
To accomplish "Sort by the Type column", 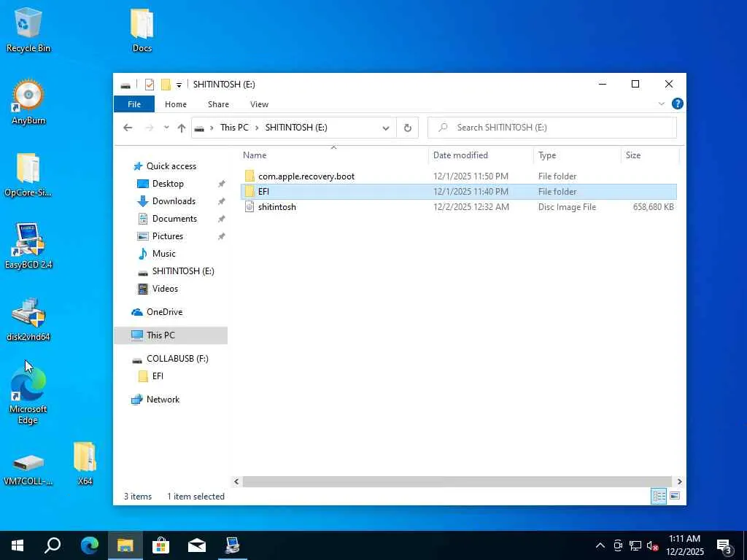I will (x=578, y=155).
